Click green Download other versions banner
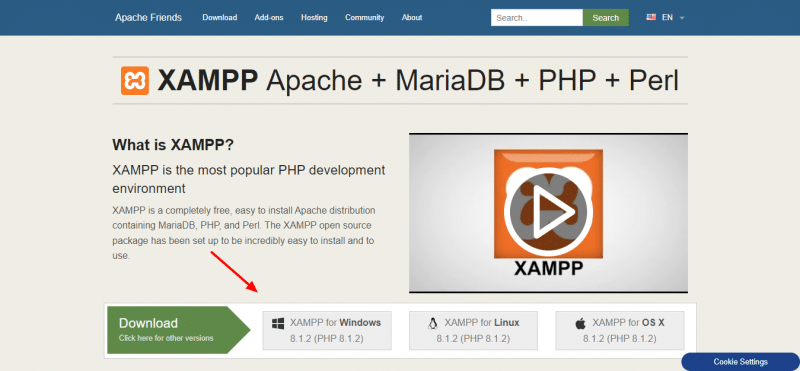800x371 pixels. pos(179,330)
